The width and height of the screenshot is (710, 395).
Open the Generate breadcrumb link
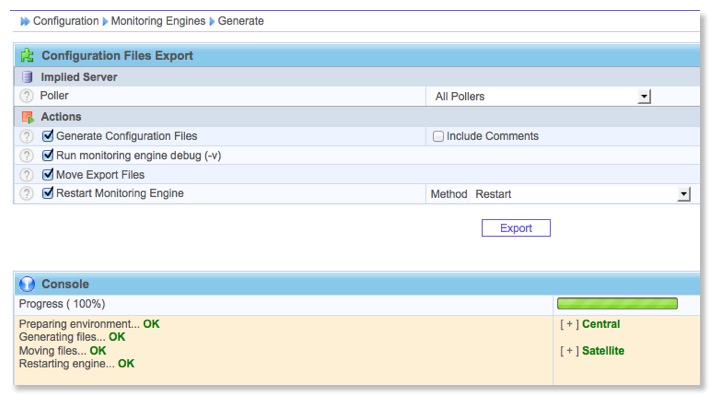coord(241,21)
